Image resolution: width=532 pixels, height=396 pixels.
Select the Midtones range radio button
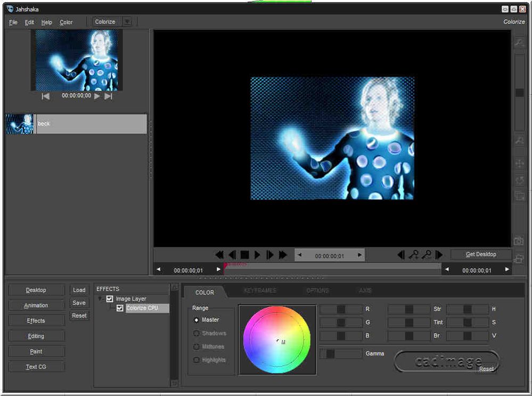click(x=196, y=346)
